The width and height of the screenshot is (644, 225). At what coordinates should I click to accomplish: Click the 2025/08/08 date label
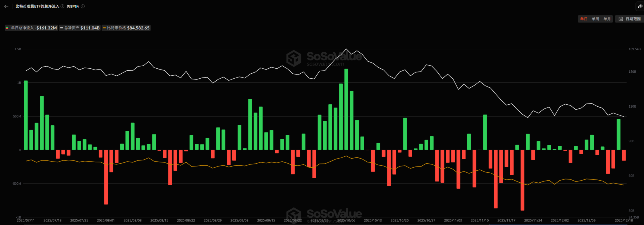tap(133, 220)
